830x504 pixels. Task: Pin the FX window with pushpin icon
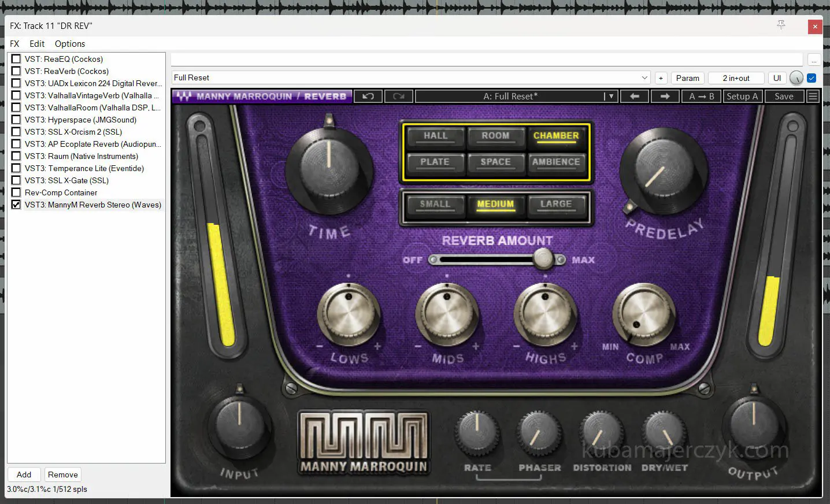coord(781,25)
